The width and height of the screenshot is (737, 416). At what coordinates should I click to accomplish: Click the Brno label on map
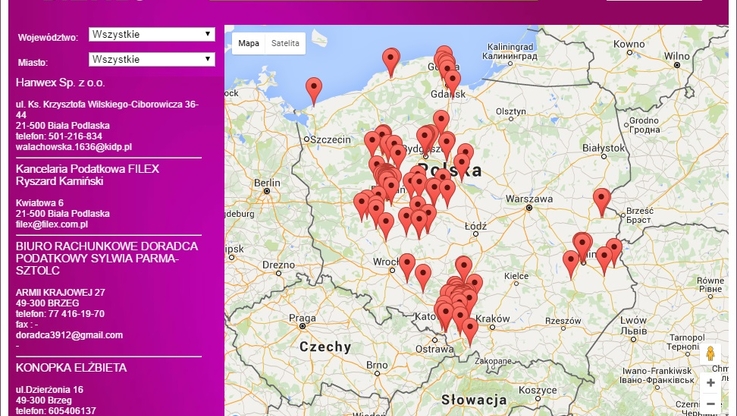coord(377,365)
